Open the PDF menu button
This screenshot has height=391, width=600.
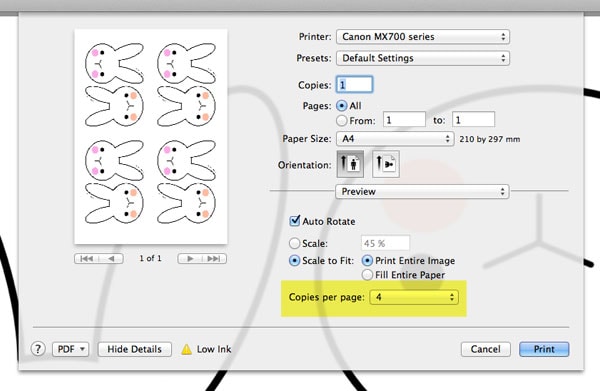coord(71,349)
